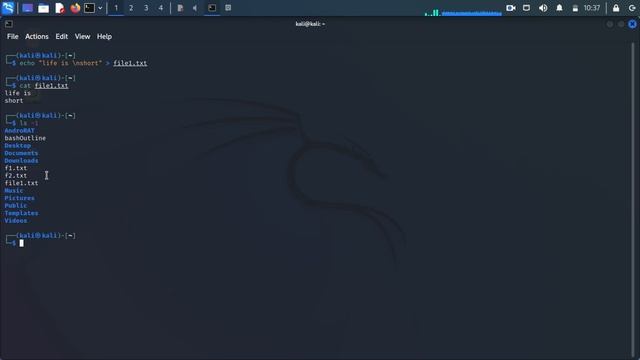Click the document taskbar icon after workspace 4

[x=180, y=8]
